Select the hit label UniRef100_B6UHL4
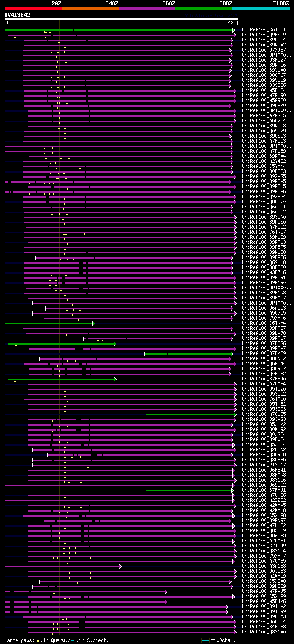 [x=263, y=621]
